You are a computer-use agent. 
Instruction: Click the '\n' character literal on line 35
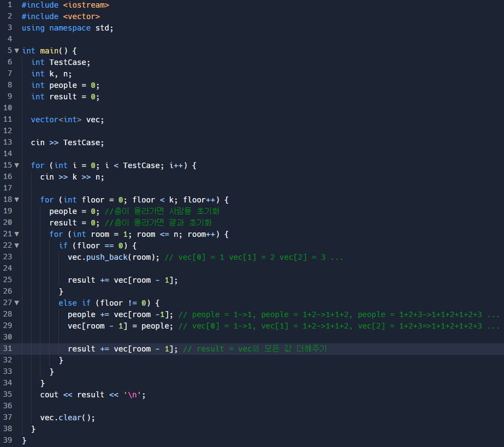133,395
